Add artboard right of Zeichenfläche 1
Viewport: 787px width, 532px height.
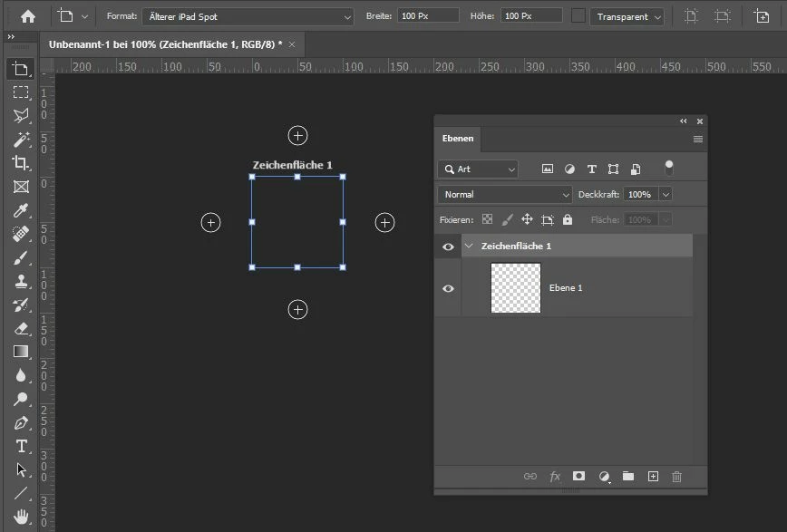[x=385, y=222]
